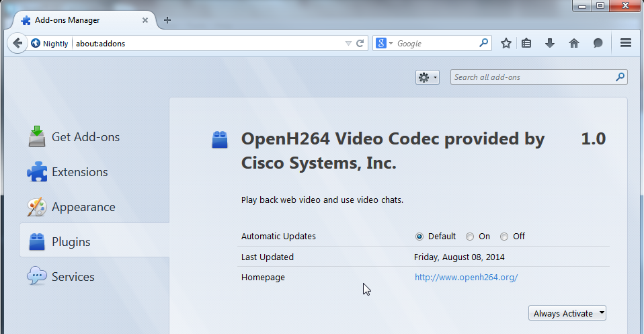The height and width of the screenshot is (334, 644).
Task: Bookmark this page with the star icon
Action: [x=506, y=43]
